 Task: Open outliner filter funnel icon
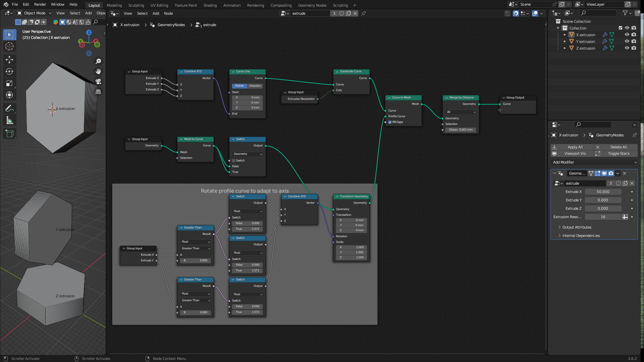point(625,13)
